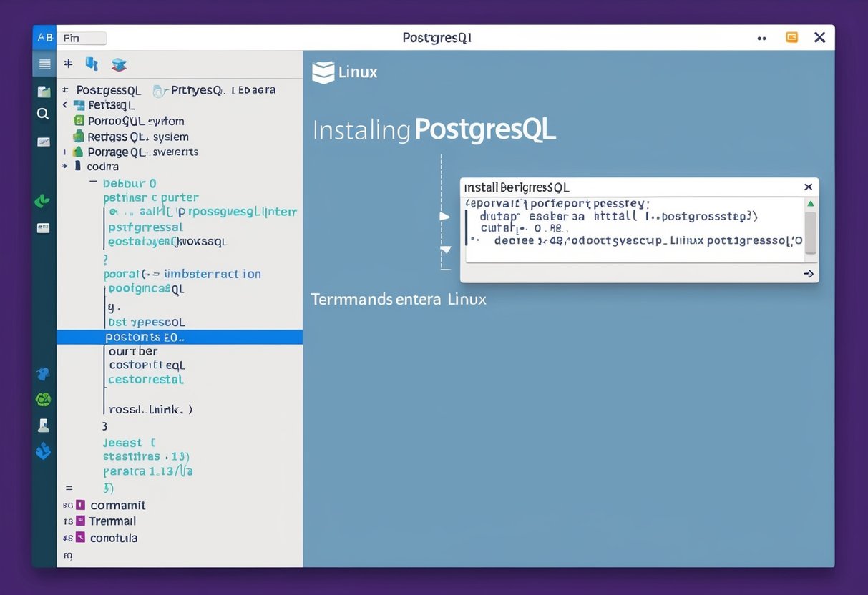Click inside the 'Fin' search field
Viewport: 868px width, 595px height.
coord(81,38)
